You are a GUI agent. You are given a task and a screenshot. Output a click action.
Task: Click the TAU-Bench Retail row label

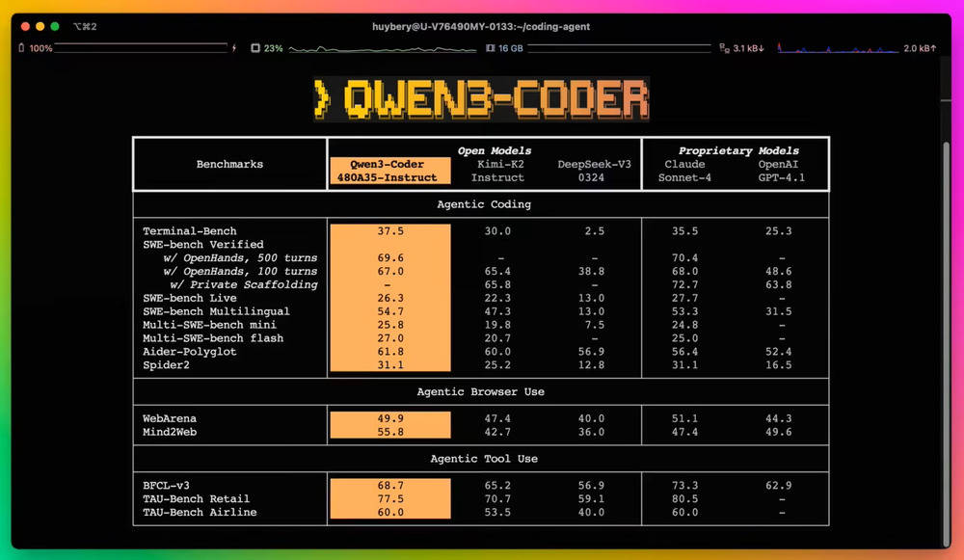[196, 499]
